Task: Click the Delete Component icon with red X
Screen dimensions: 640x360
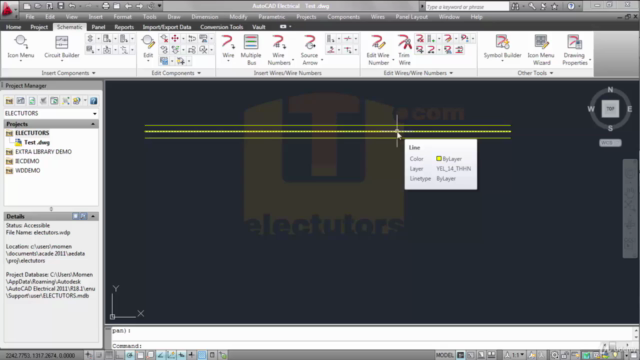Action: (x=164, y=38)
